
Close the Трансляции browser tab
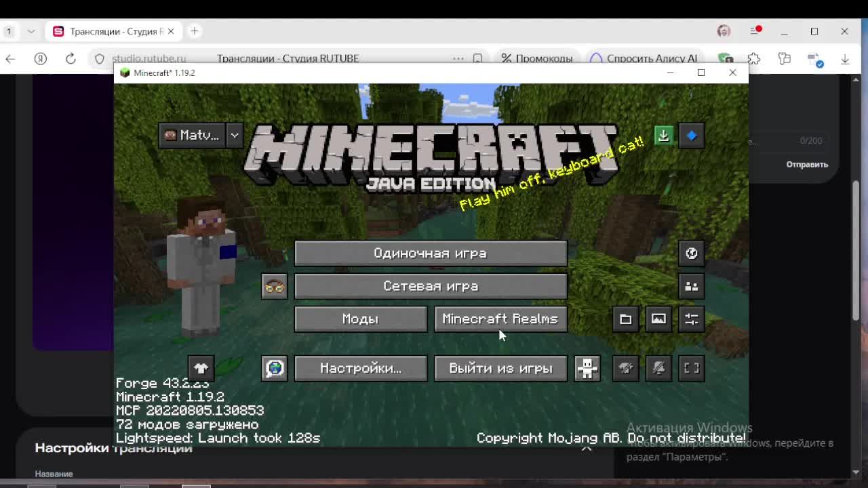(x=171, y=31)
